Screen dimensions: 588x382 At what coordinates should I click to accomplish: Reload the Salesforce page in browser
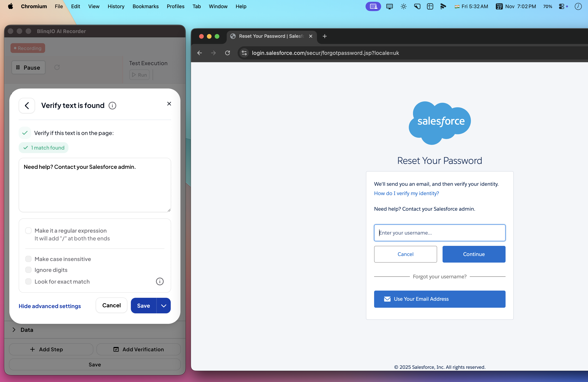[x=227, y=53]
